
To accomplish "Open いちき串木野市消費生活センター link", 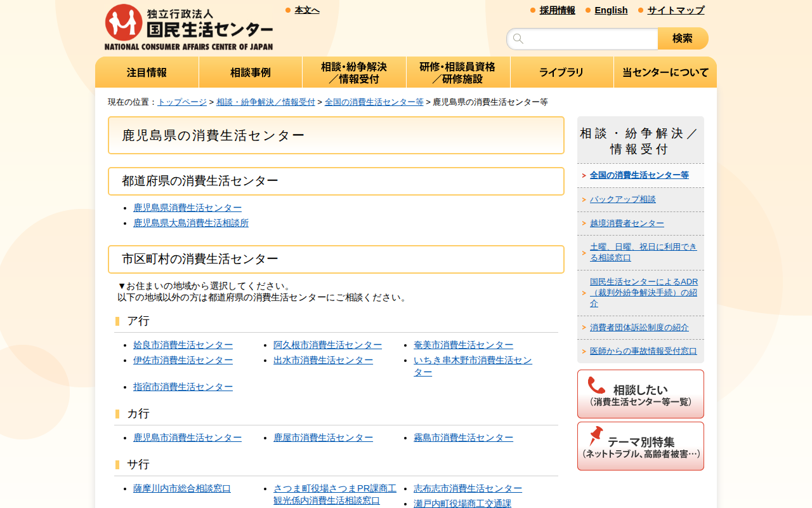I will coord(473,366).
